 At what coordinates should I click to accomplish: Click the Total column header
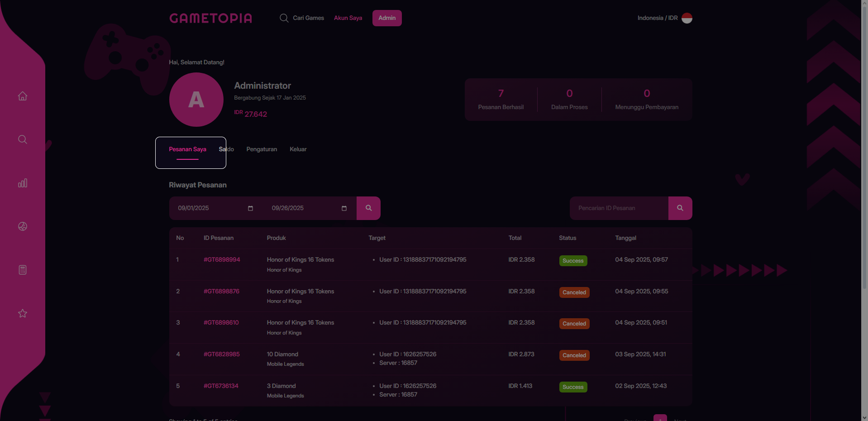coord(515,238)
